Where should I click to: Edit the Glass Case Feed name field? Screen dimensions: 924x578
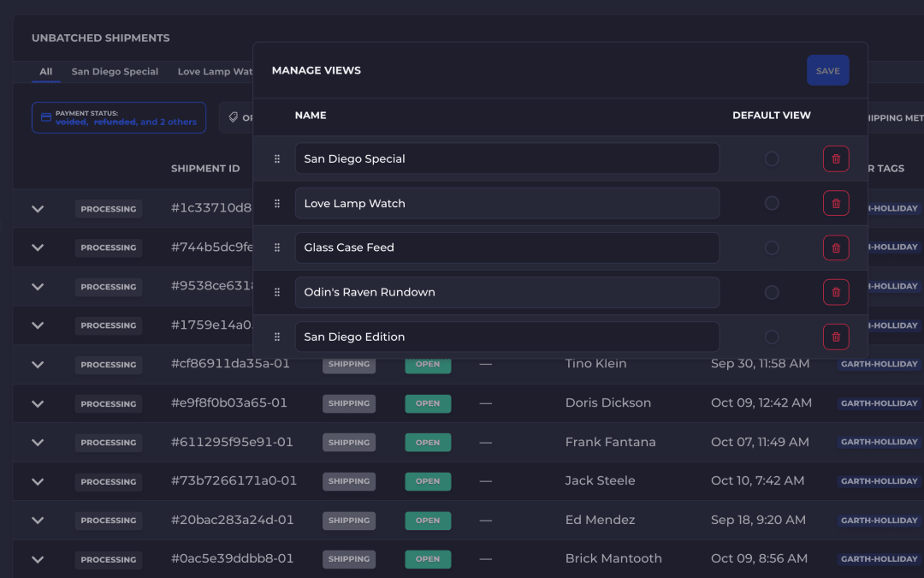pos(506,247)
